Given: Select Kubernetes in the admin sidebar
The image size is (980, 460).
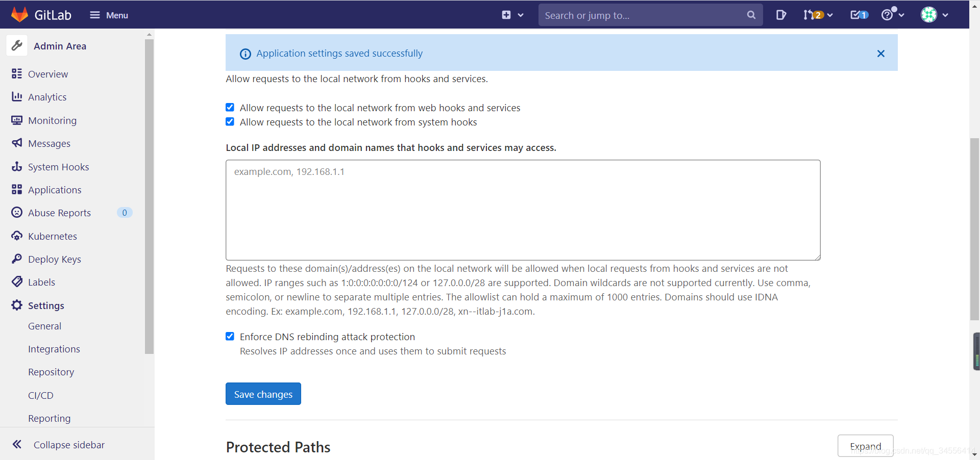Looking at the screenshot, I should (53, 236).
